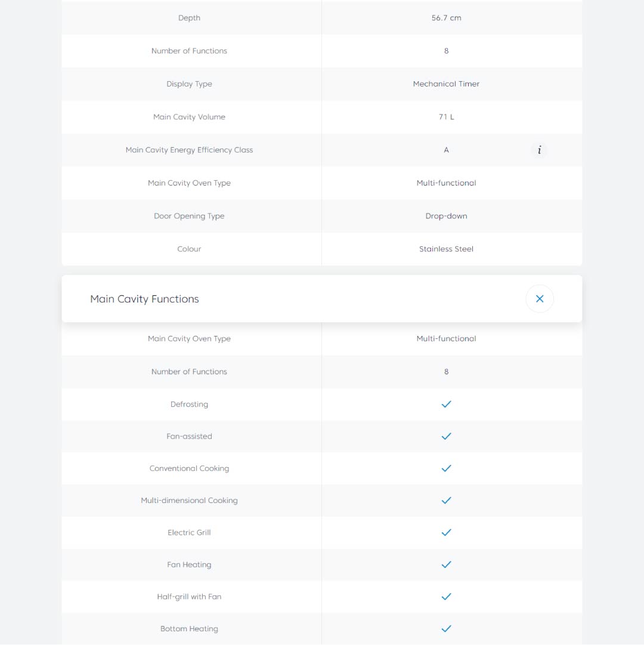Click the Drop-down door type value

(x=446, y=216)
